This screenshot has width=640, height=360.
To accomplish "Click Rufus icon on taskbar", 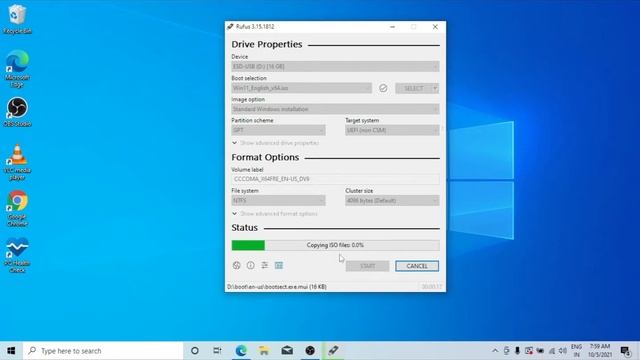I will pos(333,351).
